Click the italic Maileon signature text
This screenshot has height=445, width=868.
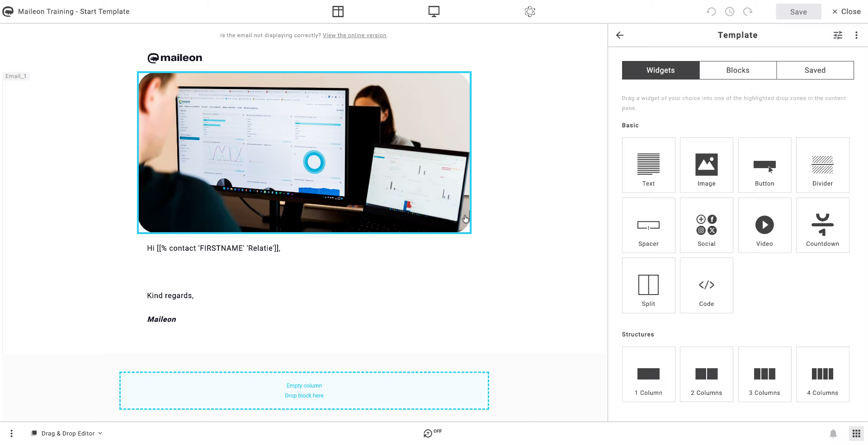[x=161, y=319]
